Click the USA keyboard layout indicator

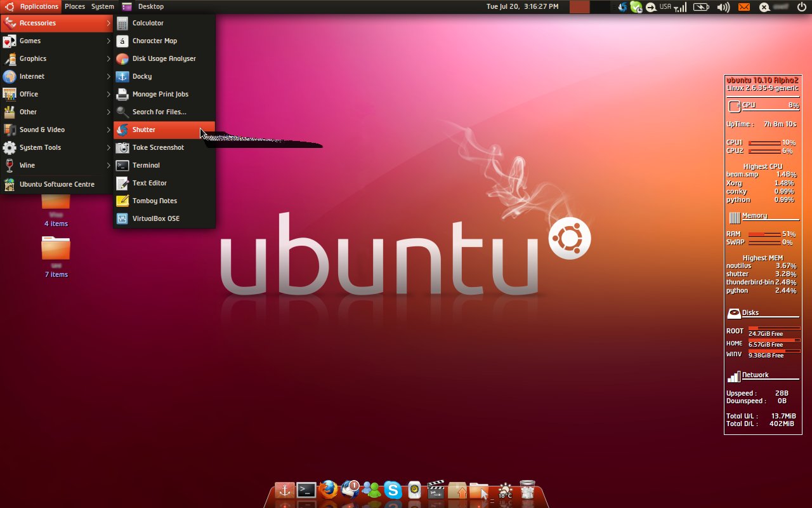click(x=665, y=6)
